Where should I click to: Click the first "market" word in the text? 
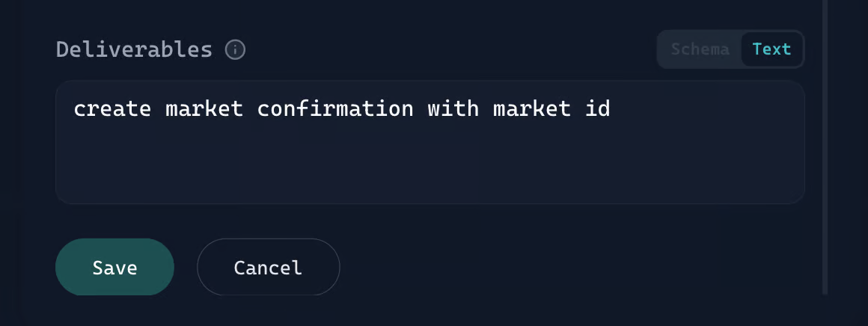[204, 109]
